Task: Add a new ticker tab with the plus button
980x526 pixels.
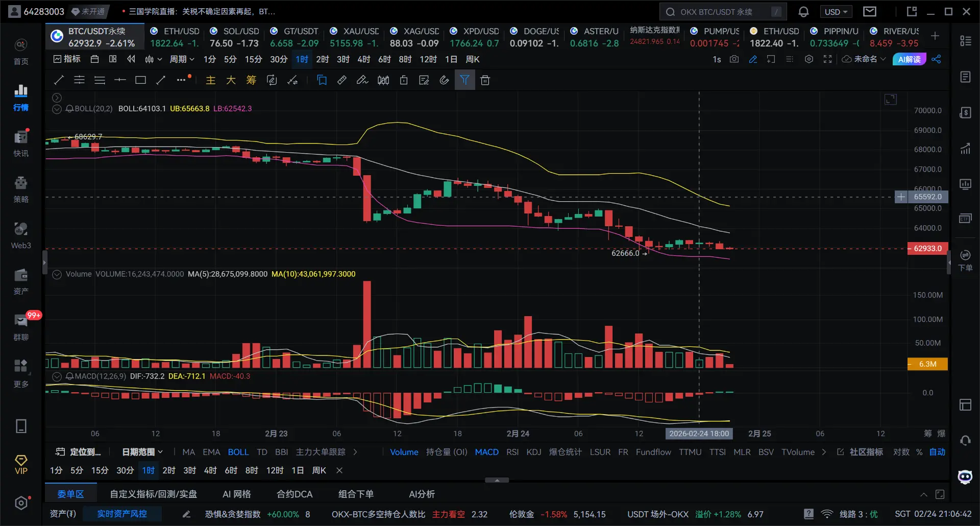Action: pos(935,36)
